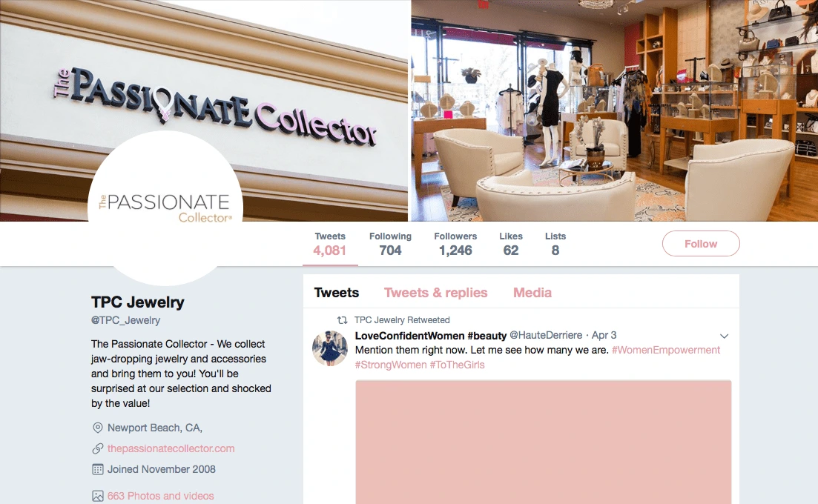Open the #StrongWomen hashtag
The height and width of the screenshot is (504, 818).
[x=391, y=365]
